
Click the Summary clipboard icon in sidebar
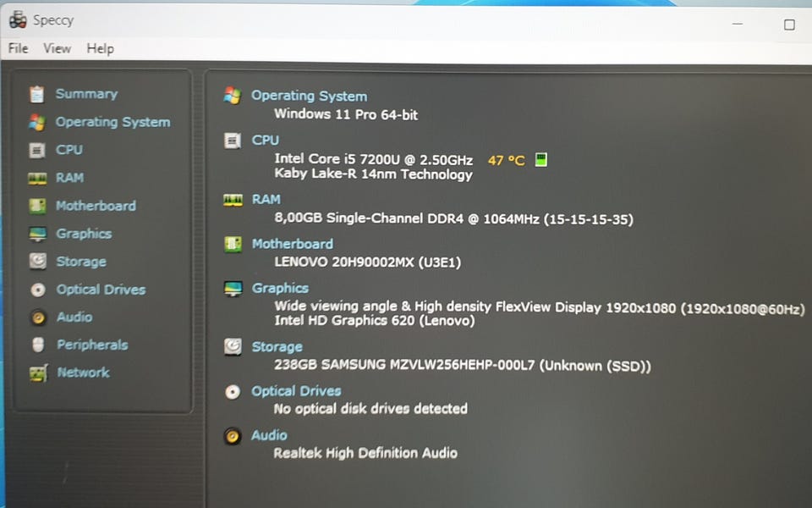click(36, 94)
